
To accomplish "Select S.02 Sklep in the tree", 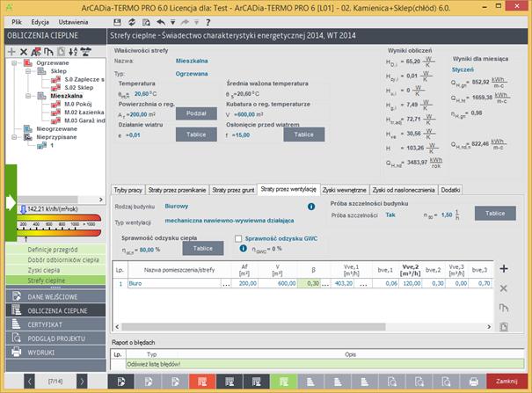I will point(79,88).
